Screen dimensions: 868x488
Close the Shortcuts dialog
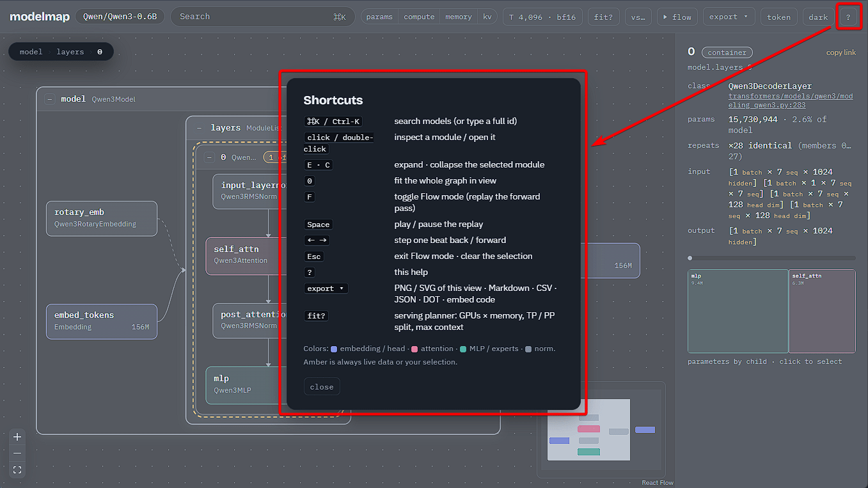coord(322,387)
